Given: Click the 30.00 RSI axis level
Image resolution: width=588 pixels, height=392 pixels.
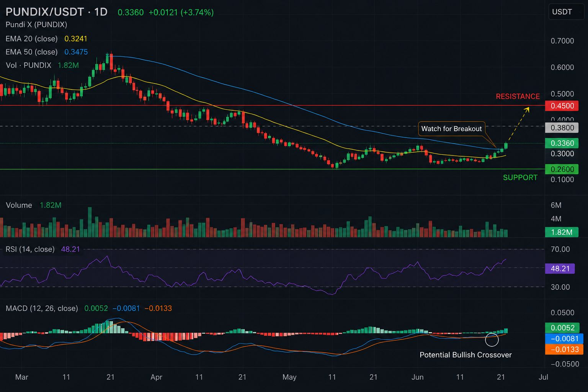Looking at the screenshot, I should click(560, 287).
